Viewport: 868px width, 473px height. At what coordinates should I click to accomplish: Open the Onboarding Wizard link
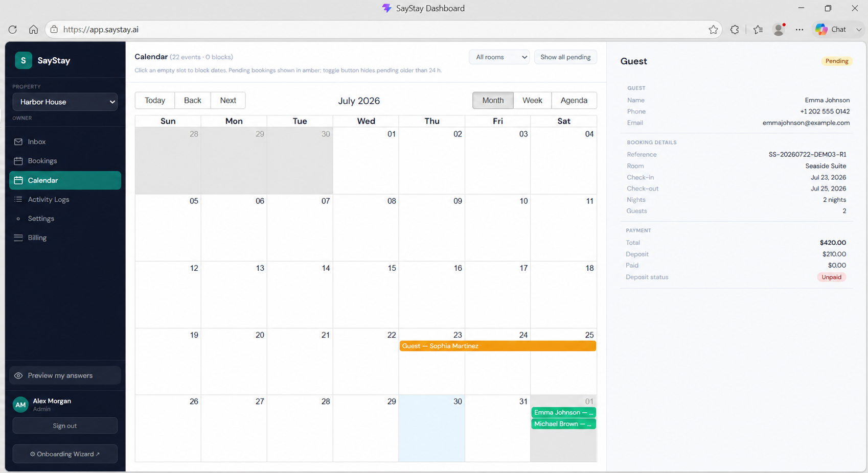point(65,454)
